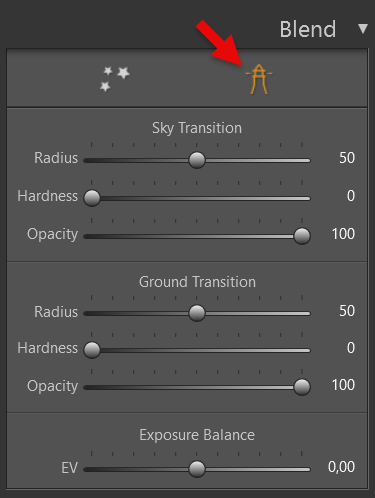The image size is (375, 498).
Task: Click the Ground Transition Opacity slider handle
Action: [302, 387]
